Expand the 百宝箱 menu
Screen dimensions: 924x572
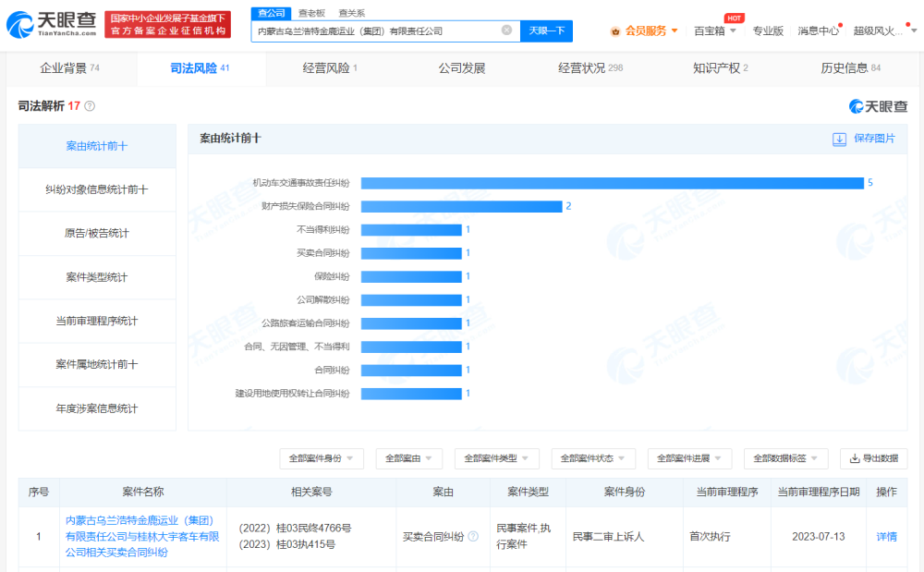pyautogui.click(x=715, y=30)
